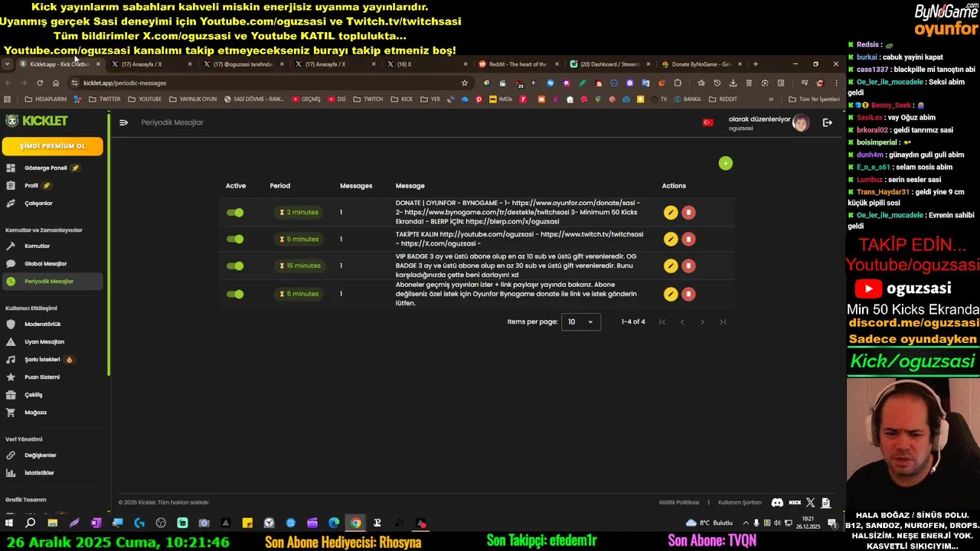Disable the TAKİPTE KALIN message toggle
Image resolution: width=980 pixels, height=551 pixels.
click(235, 240)
